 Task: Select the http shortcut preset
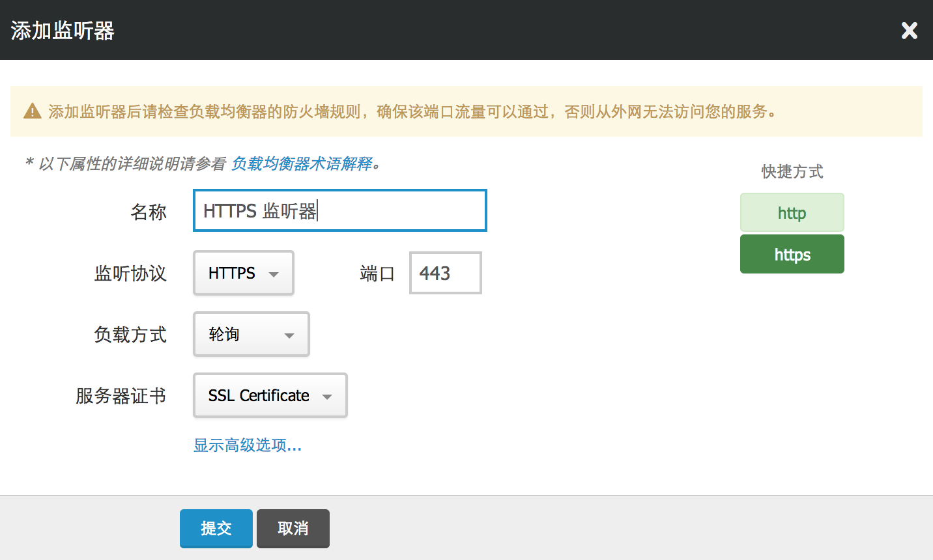pyautogui.click(x=792, y=213)
